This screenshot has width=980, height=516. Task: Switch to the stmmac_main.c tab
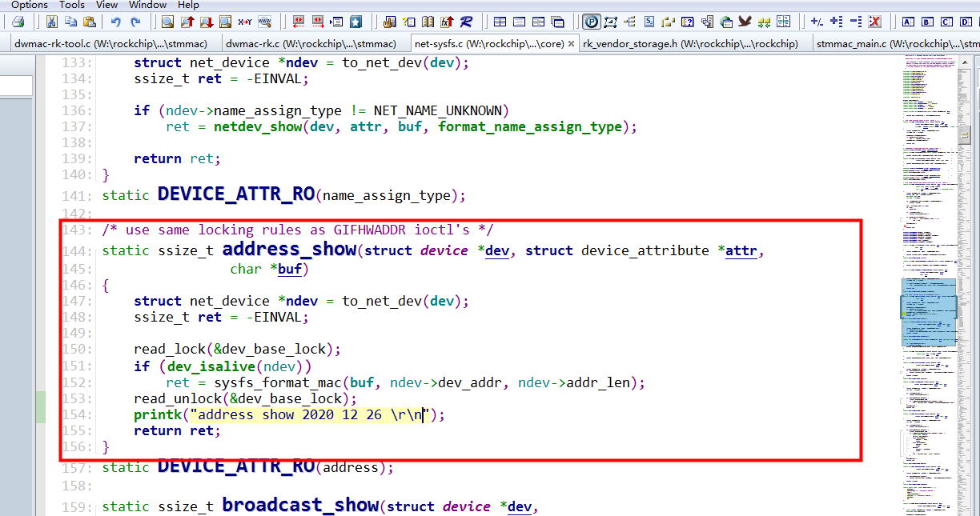(897, 44)
